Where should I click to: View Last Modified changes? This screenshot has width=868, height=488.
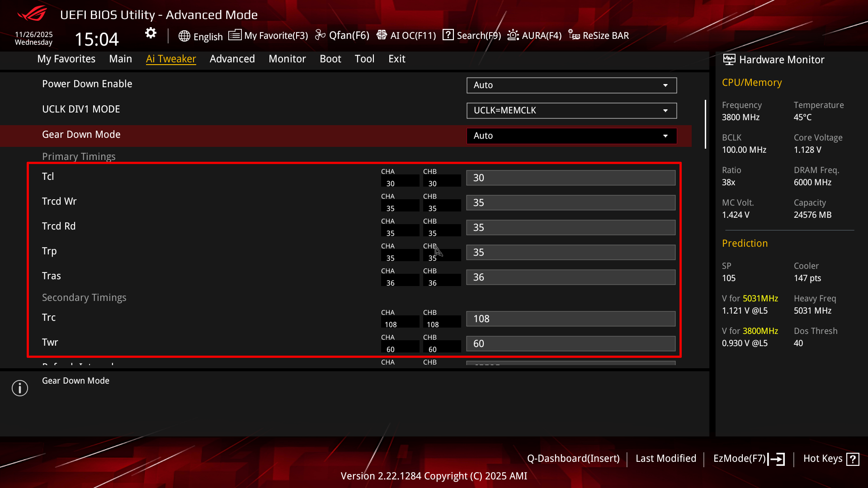coord(665,459)
